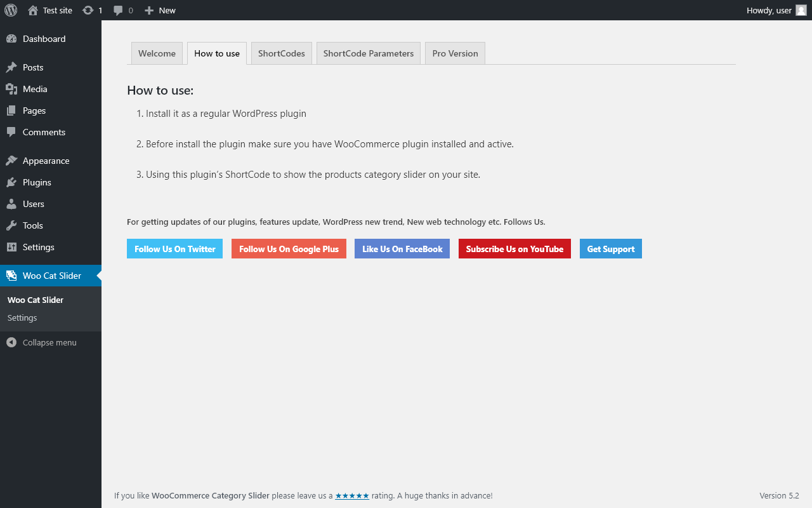Navigate to Pages label in sidebar
Viewport: 812px width, 508px height.
coord(34,110)
